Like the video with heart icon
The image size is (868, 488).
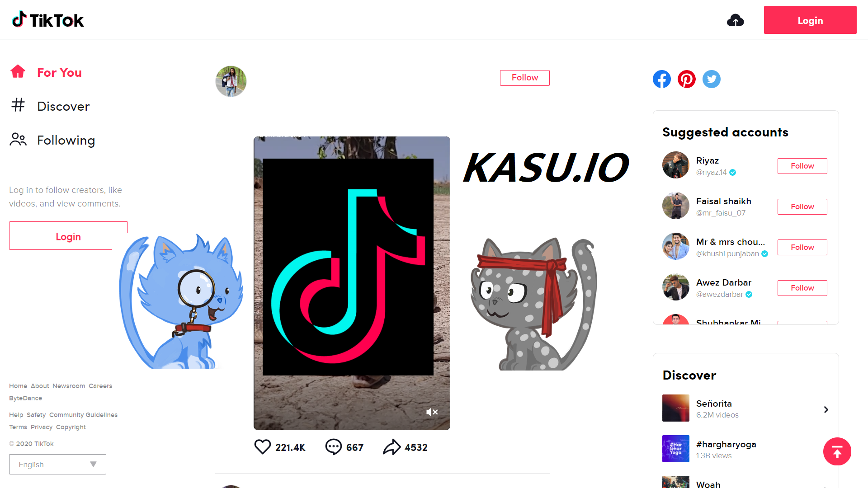click(262, 447)
